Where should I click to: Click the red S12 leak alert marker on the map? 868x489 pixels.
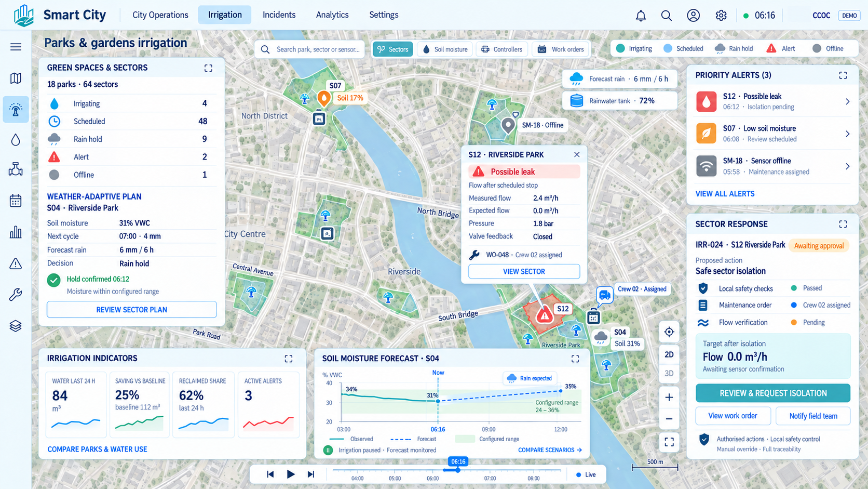[544, 315]
